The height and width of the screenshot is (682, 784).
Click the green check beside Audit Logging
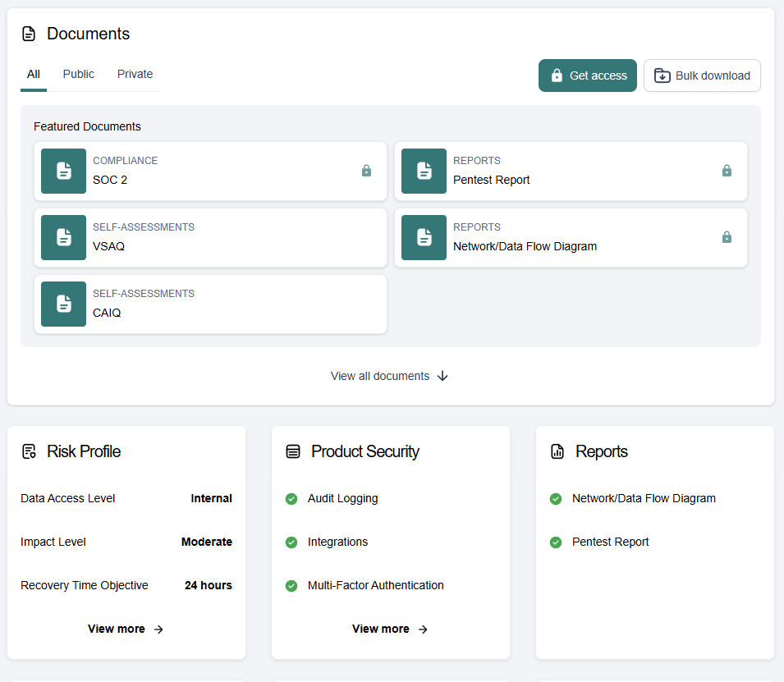(x=291, y=498)
